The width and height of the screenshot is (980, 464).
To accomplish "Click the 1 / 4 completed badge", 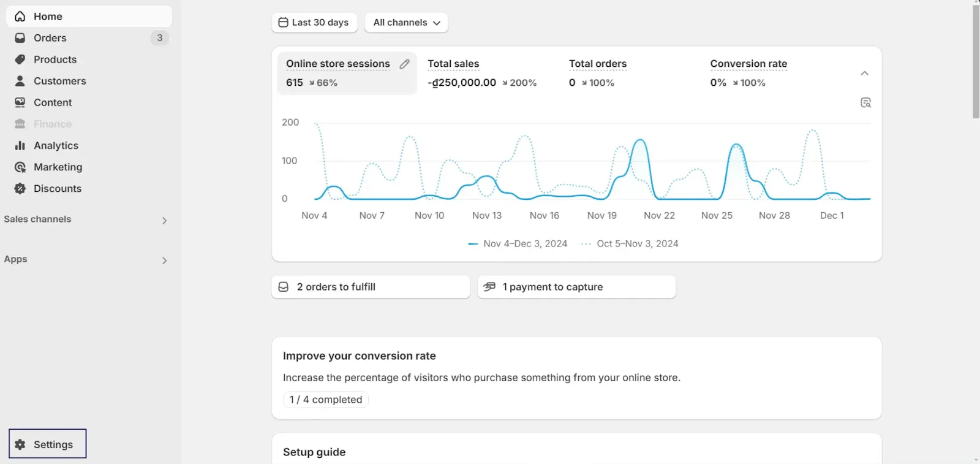I will [x=326, y=400].
